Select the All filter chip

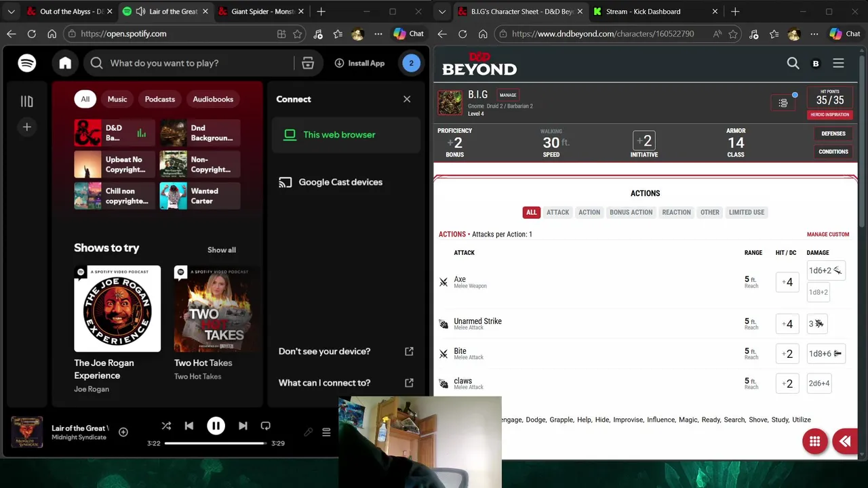(85, 99)
